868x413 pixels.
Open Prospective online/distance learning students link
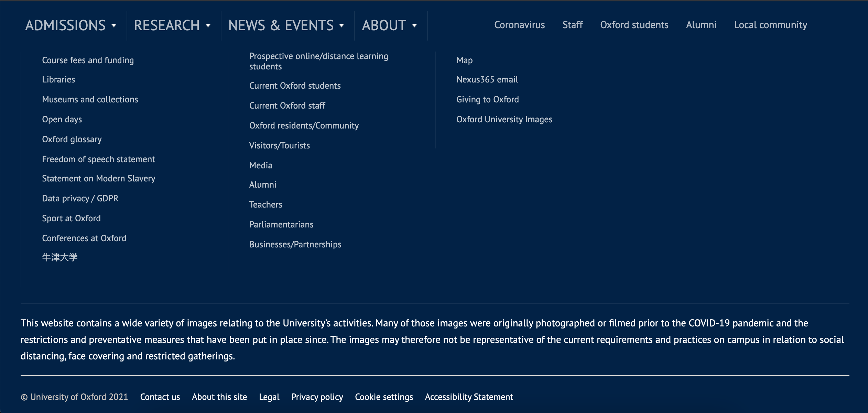pyautogui.click(x=318, y=61)
